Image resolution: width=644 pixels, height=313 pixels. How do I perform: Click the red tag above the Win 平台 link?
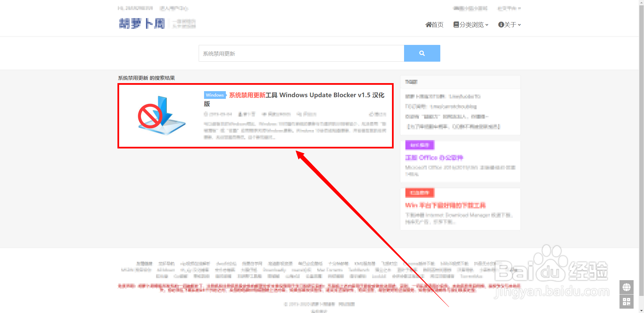click(420, 193)
